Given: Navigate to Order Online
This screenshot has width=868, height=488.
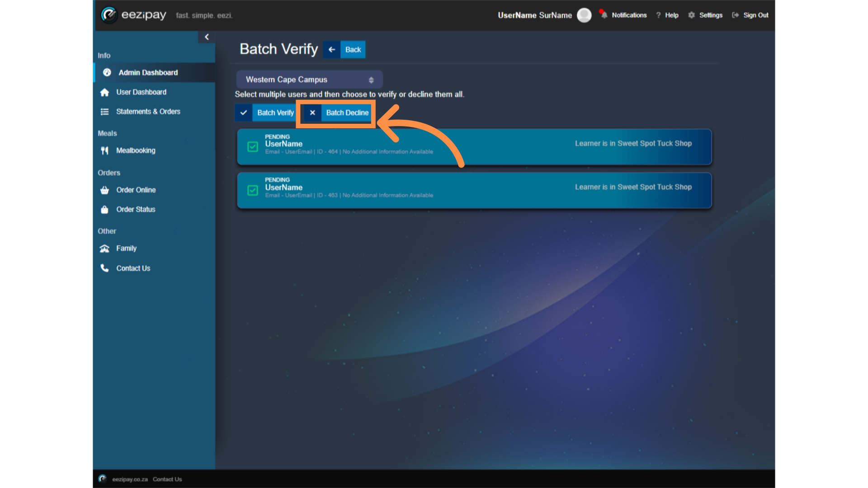Looking at the screenshot, I should tap(136, 190).
